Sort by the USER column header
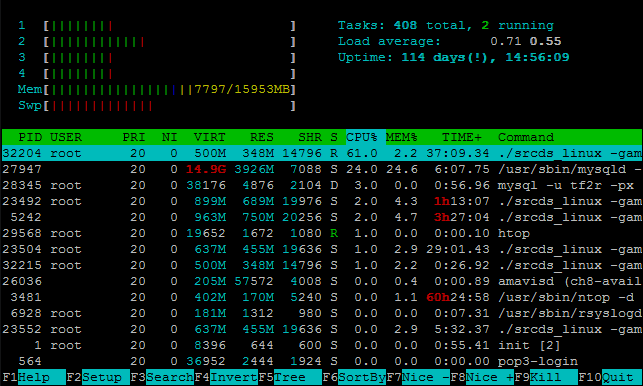643x386 pixels. (66, 137)
